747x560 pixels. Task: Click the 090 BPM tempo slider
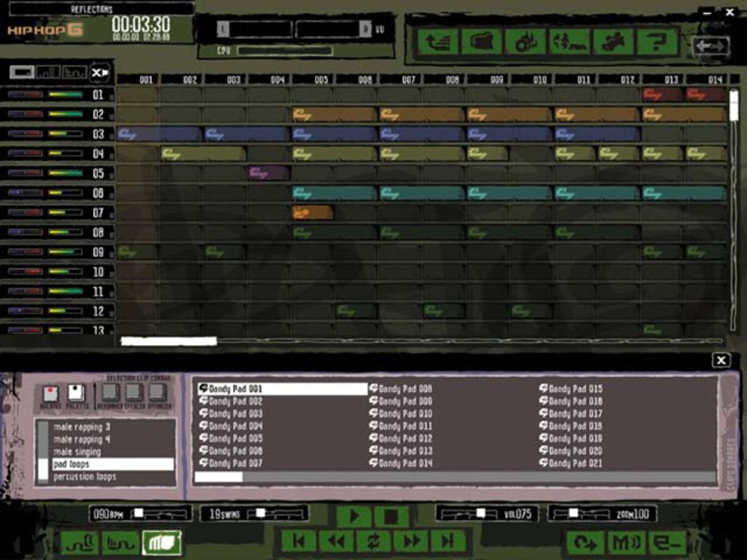click(140, 513)
